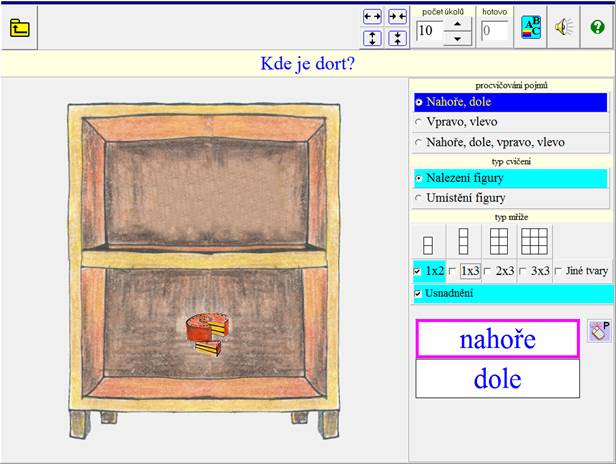Image resolution: width=616 pixels, height=464 pixels.
Task: Click the vertical shrink arrows icon
Action: pyautogui.click(x=397, y=38)
